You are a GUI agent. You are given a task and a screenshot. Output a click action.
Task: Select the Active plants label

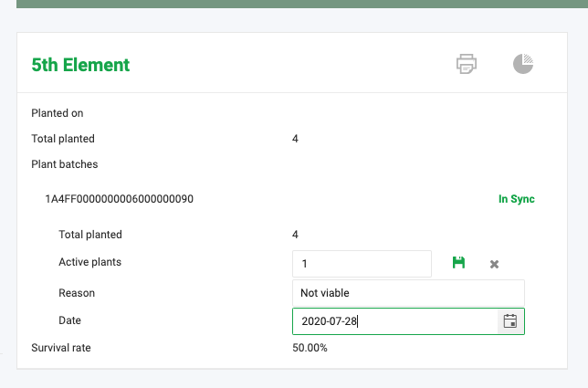(x=90, y=262)
